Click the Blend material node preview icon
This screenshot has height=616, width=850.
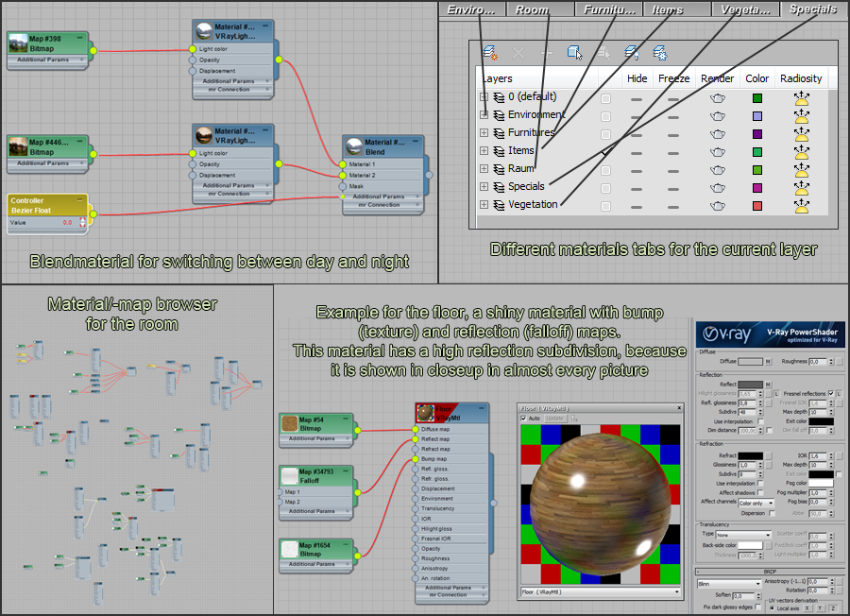(x=353, y=148)
